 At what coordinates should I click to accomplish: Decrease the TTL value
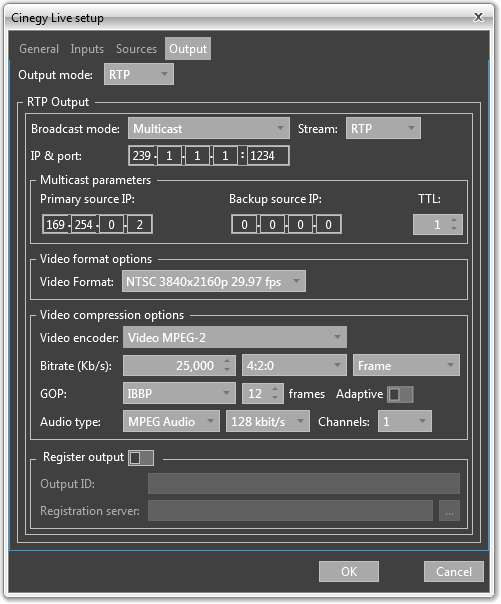[x=454, y=229]
